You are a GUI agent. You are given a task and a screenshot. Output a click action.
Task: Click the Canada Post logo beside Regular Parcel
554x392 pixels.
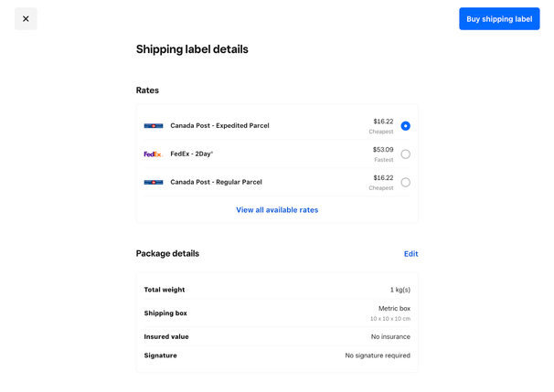(154, 183)
